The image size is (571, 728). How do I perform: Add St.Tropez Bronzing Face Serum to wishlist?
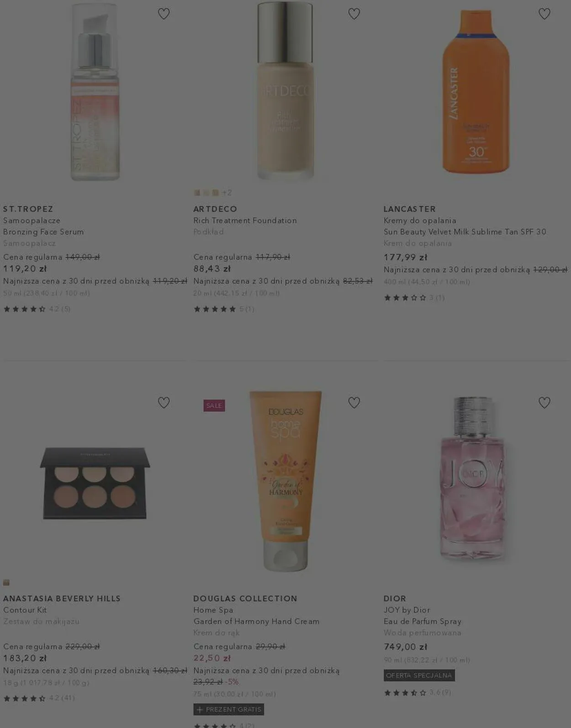pos(164,14)
